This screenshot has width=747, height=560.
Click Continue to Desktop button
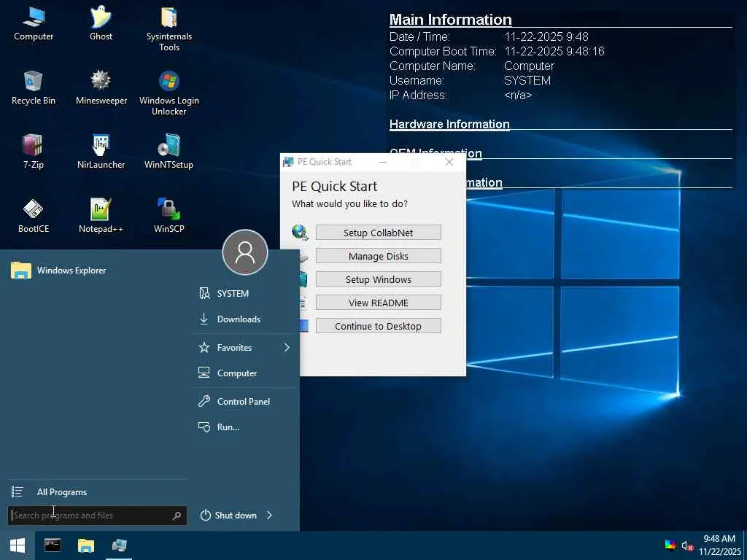tap(379, 326)
